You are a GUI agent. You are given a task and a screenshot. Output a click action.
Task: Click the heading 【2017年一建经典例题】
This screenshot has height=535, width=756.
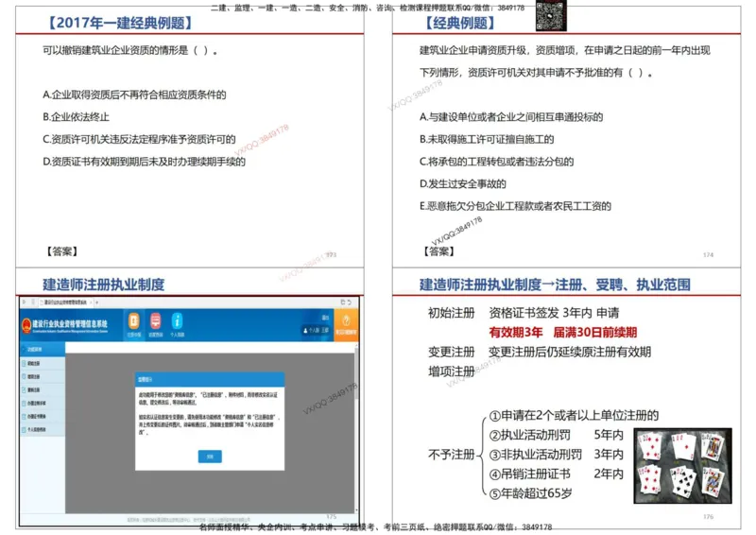click(x=119, y=23)
